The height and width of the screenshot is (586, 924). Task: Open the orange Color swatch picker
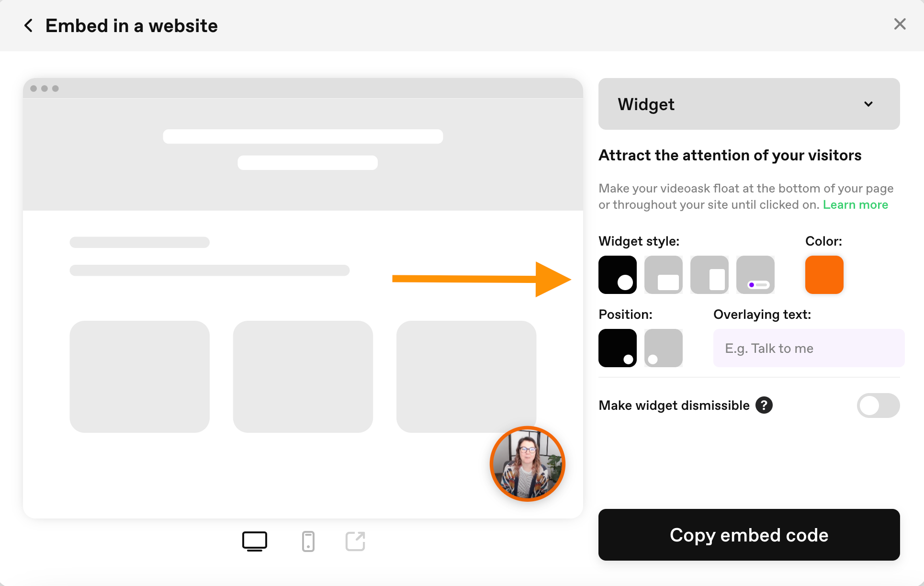824,275
